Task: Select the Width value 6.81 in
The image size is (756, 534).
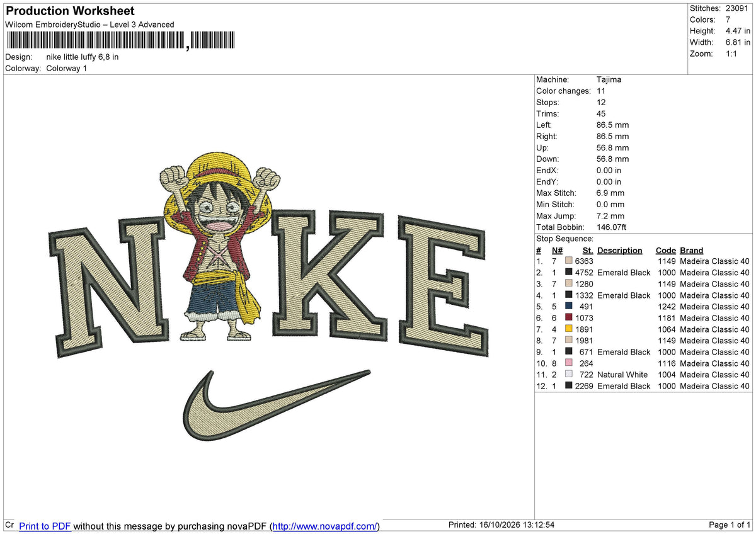Action: tap(738, 42)
